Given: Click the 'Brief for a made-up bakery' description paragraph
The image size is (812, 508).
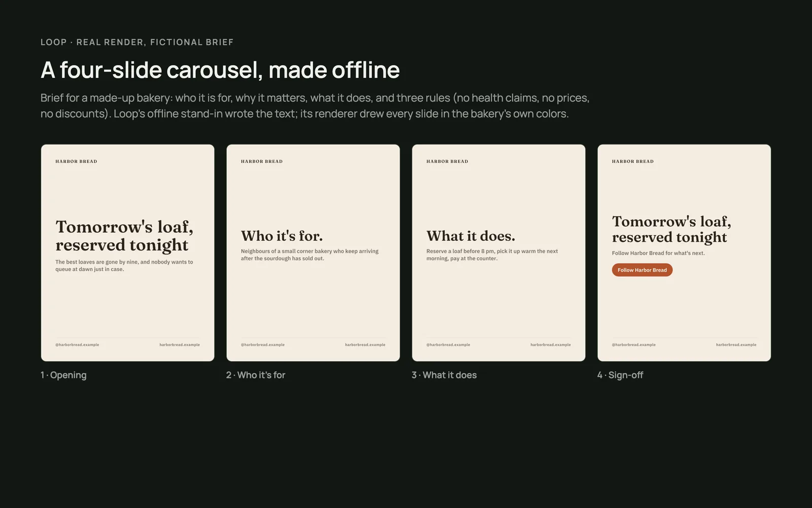Looking at the screenshot, I should tap(315, 106).
